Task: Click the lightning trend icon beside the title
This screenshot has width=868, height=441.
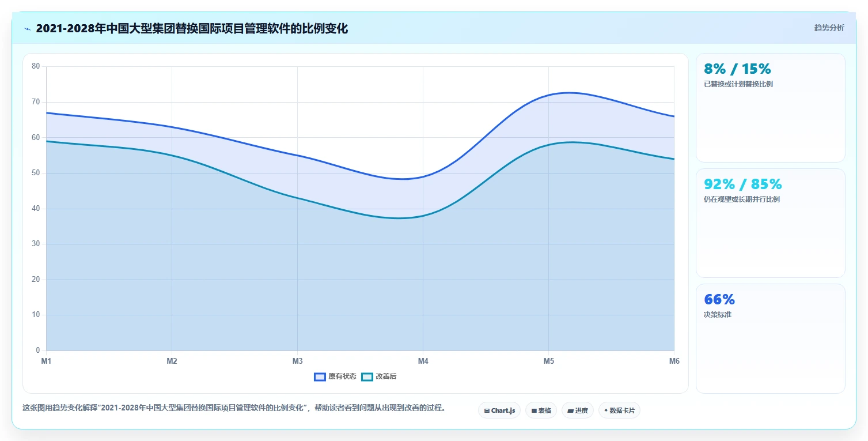Action: pos(28,29)
